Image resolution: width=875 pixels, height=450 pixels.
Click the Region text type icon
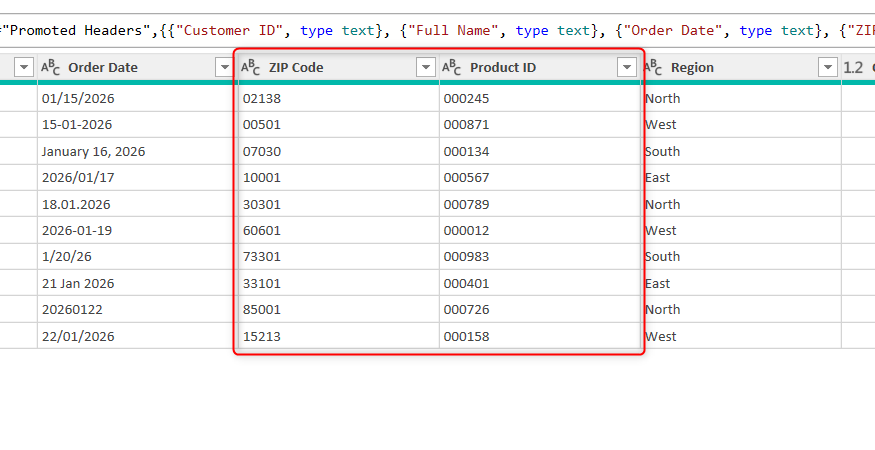[x=652, y=68]
